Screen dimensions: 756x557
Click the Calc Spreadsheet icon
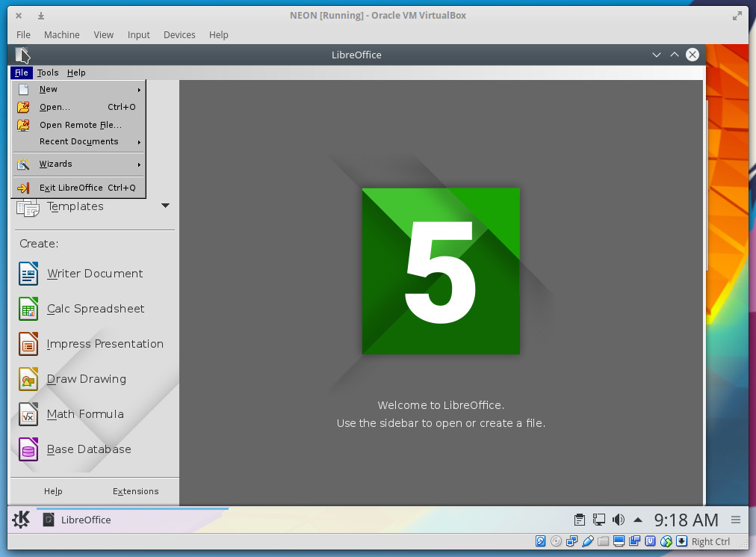coord(28,309)
